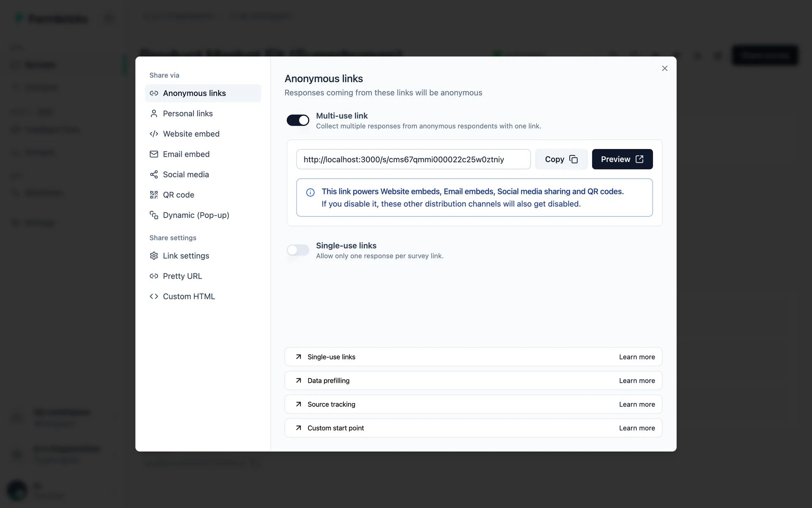Click the arrow icon beside Source tracking
The image size is (812, 508).
point(299,404)
